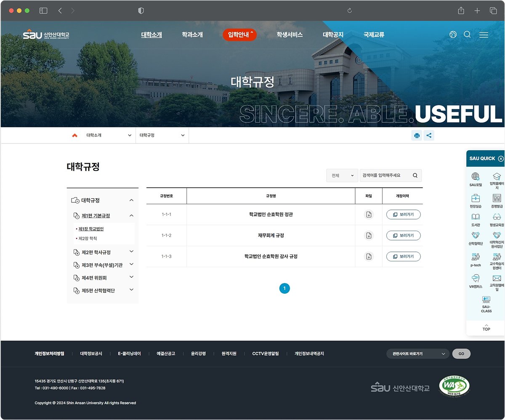The width and height of the screenshot is (505, 420).
Task: Collapse the 대학규정 sidebar section
Action: pos(131,200)
